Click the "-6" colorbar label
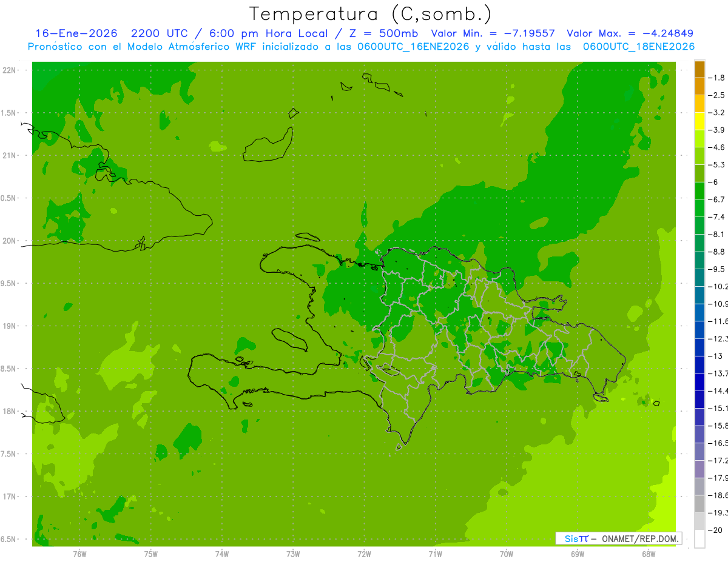This screenshot has height=562, width=728. pos(713,182)
